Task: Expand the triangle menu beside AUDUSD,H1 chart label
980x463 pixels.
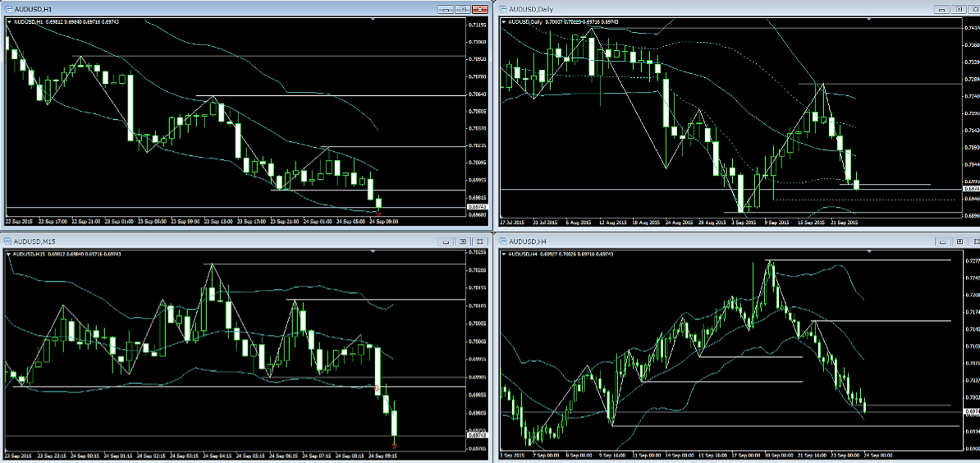Action: pyautogui.click(x=10, y=21)
